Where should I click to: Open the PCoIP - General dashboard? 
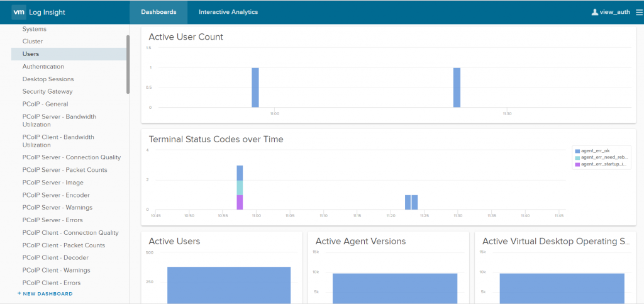click(45, 104)
